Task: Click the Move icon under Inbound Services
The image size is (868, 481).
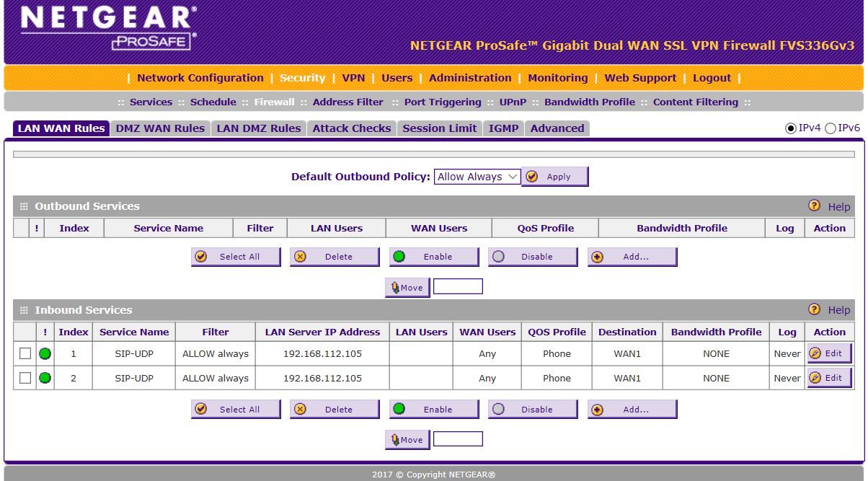Action: click(407, 438)
